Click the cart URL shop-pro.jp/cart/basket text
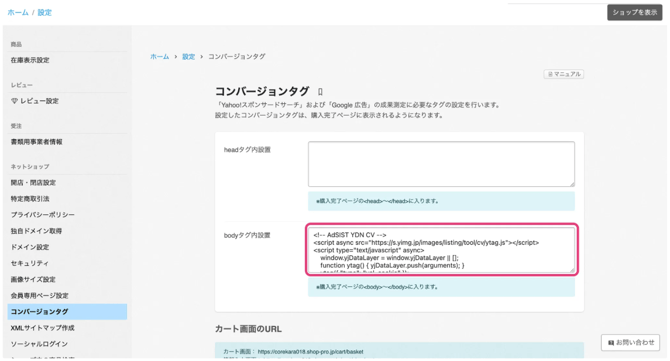 coord(311,352)
